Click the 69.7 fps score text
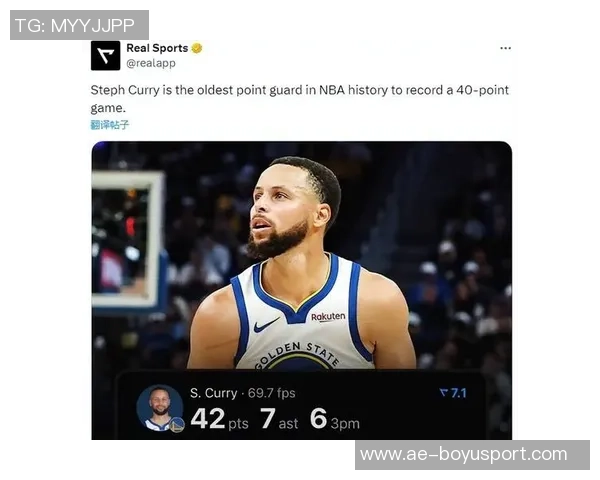 (x=271, y=393)
